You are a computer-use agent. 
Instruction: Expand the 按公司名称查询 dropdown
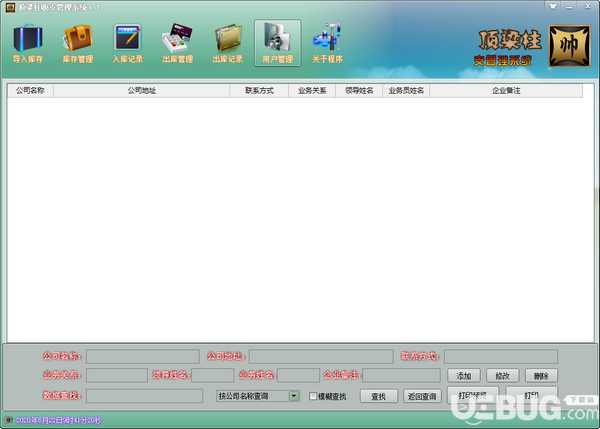point(294,396)
